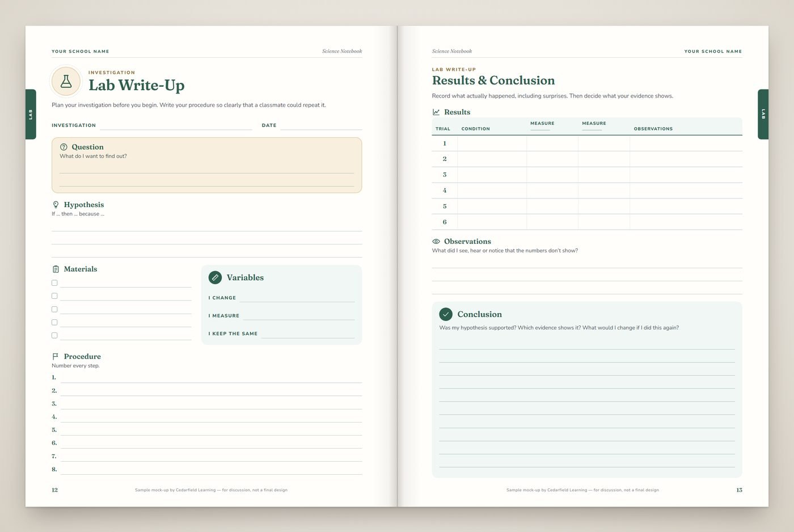Click the Investigation name line

(x=176, y=125)
